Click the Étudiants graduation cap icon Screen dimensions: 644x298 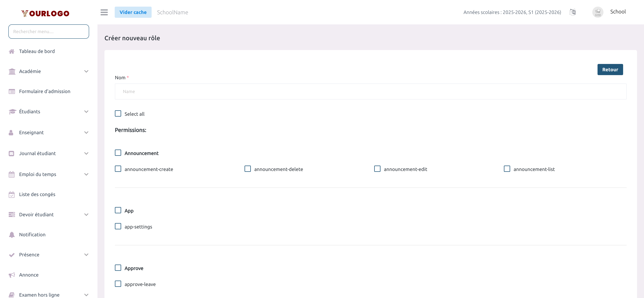12,112
